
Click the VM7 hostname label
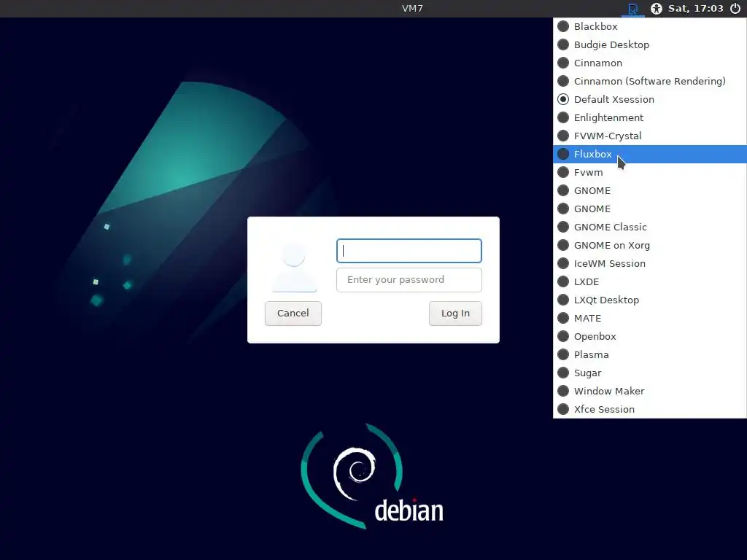[x=413, y=9]
